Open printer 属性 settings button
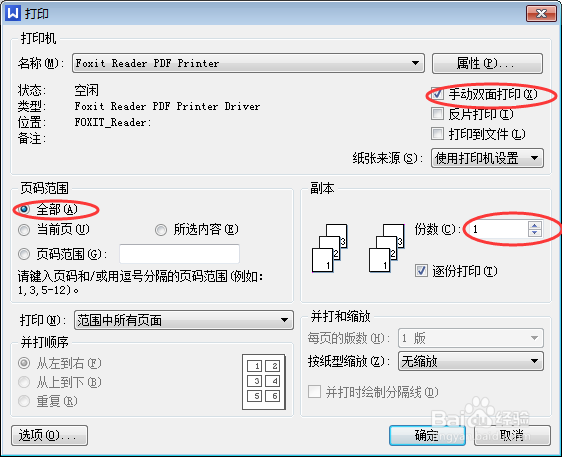 [x=487, y=64]
